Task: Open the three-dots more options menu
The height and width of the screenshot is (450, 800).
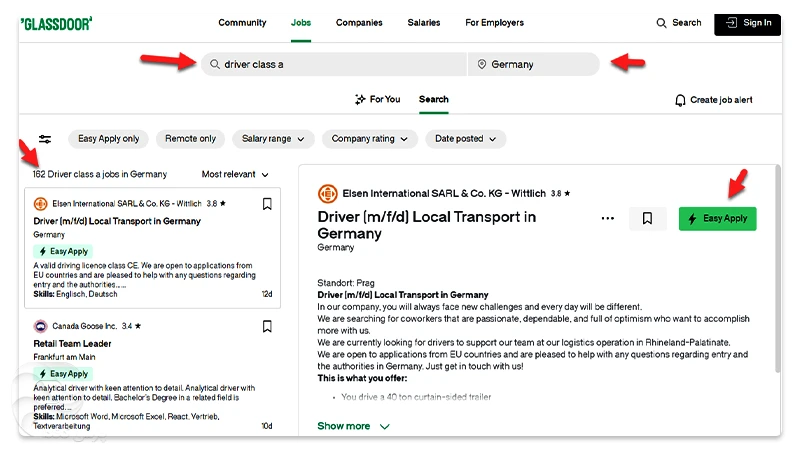Action: click(607, 218)
